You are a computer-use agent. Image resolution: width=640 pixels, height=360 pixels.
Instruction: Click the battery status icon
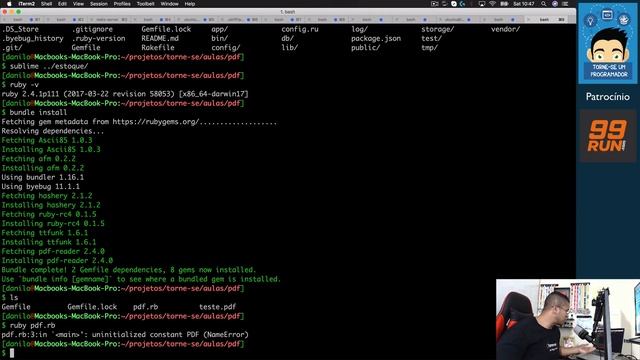tap(504, 4)
